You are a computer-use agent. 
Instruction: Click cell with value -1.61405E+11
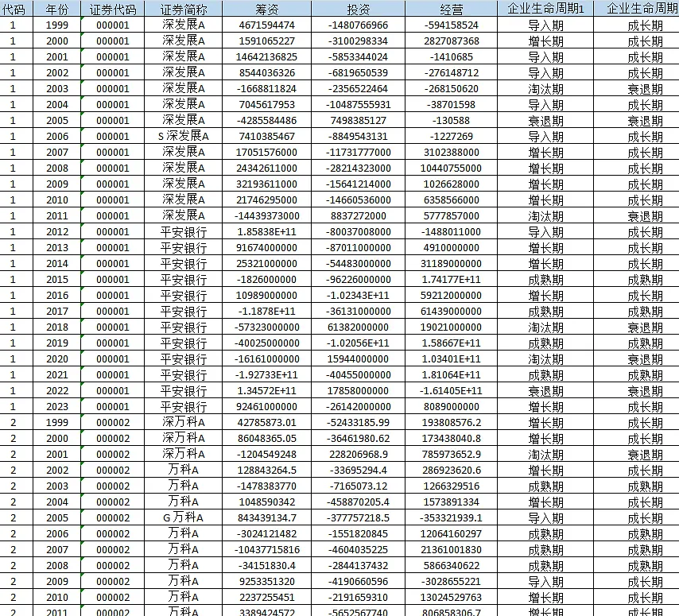[x=452, y=390]
